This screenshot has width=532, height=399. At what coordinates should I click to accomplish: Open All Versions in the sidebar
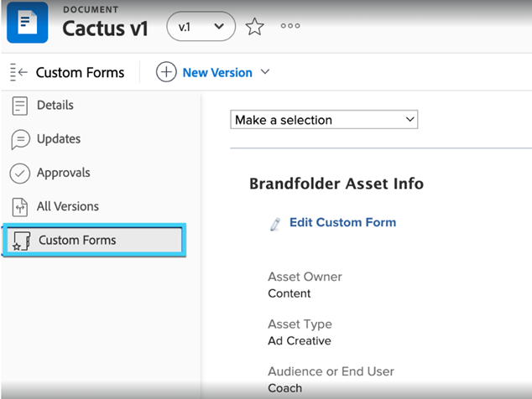point(68,206)
